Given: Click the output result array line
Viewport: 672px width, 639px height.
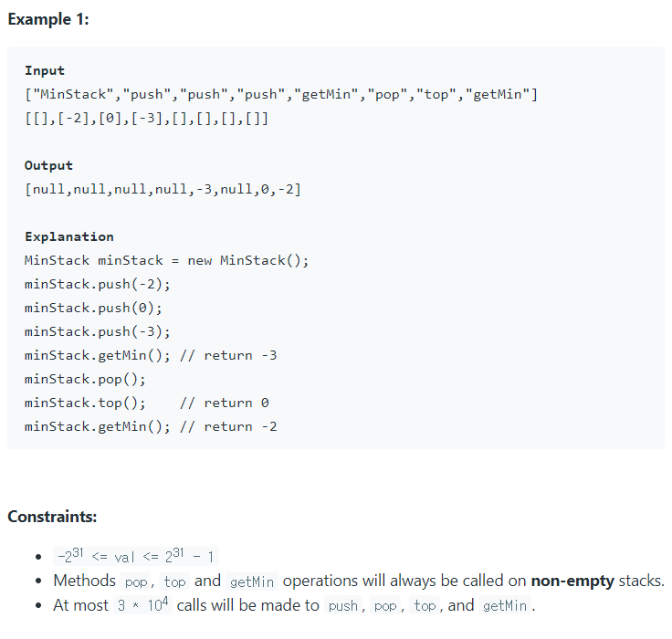Looking at the screenshot, I should 163,190.
